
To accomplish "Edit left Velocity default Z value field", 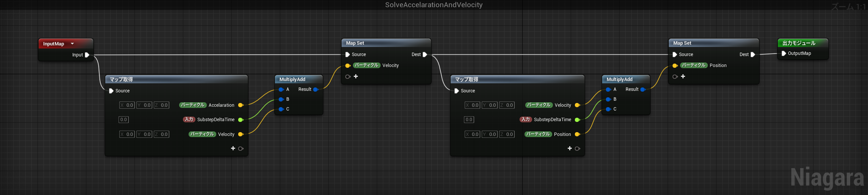I will click(x=161, y=134).
